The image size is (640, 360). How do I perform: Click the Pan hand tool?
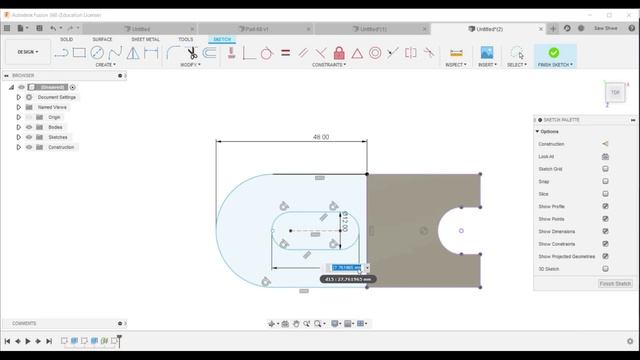tap(296, 324)
